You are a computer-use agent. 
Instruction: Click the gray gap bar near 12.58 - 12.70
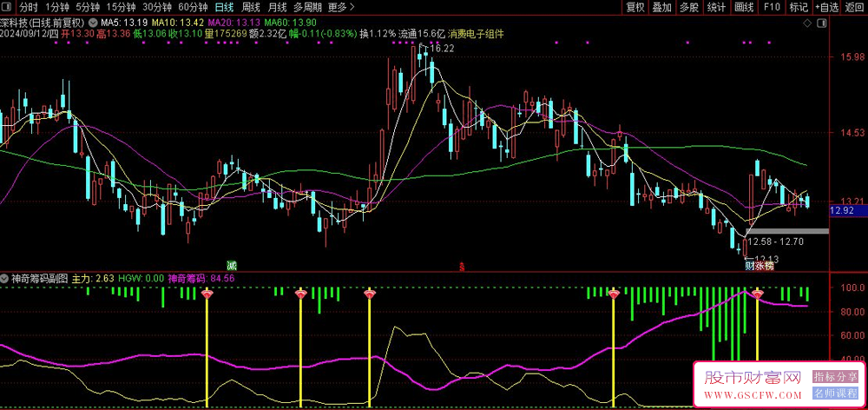[x=787, y=231]
